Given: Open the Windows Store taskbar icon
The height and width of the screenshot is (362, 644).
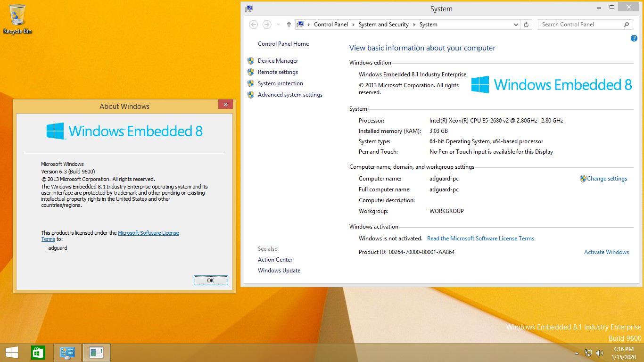Looking at the screenshot, I should tap(38, 352).
